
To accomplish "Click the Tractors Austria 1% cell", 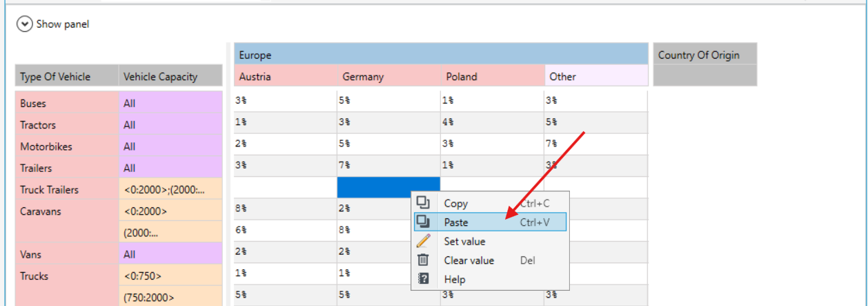I will 285,122.
